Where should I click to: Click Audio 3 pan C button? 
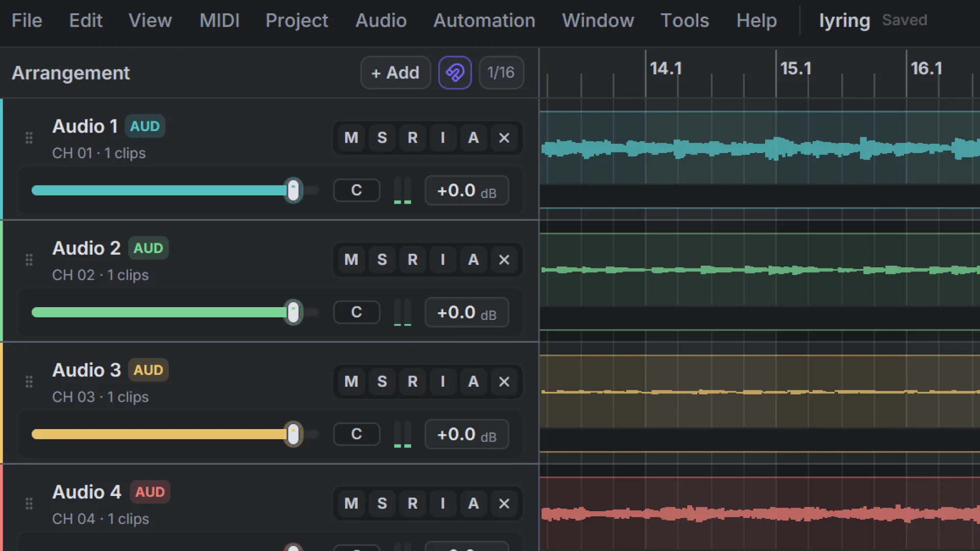pyautogui.click(x=356, y=434)
